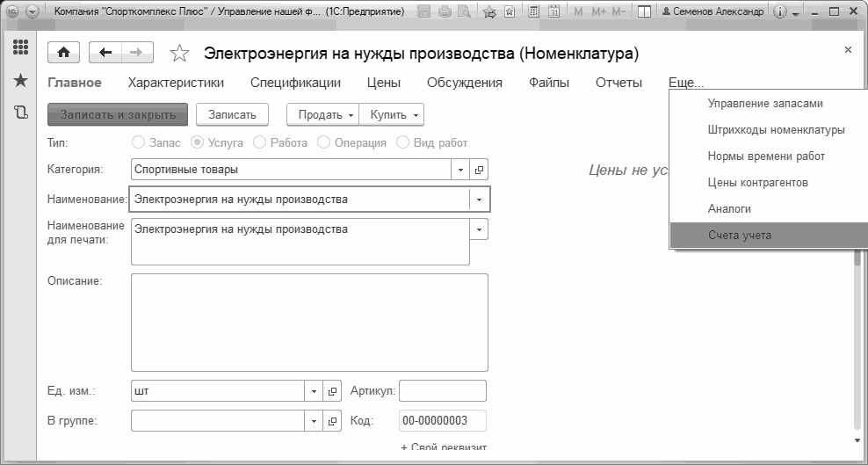Image resolution: width=868 pixels, height=465 pixels.
Task: Expand Наименование для печати dropdown arrow
Action: click(x=480, y=229)
